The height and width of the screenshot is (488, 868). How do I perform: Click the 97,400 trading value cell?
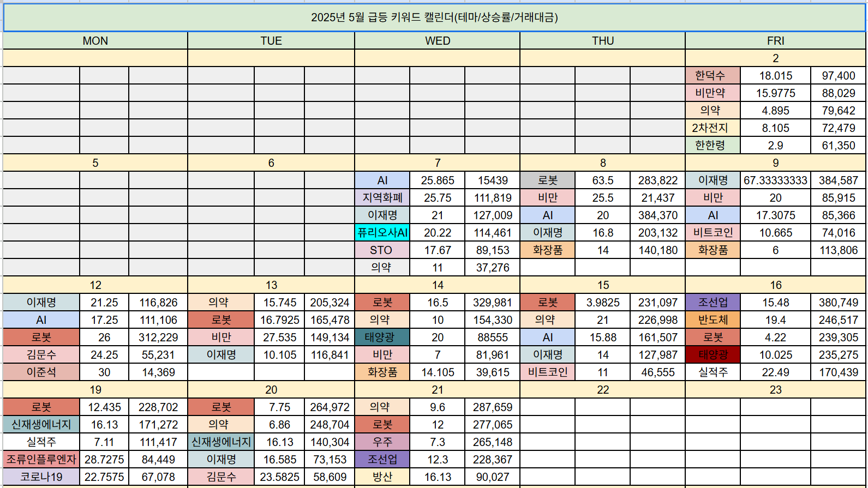click(x=839, y=76)
